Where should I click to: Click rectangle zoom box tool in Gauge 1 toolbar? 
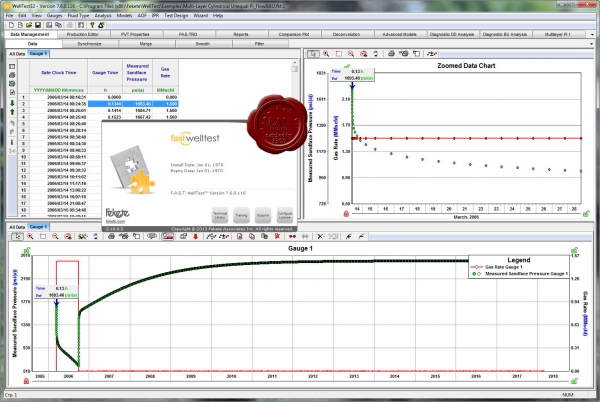(43, 236)
